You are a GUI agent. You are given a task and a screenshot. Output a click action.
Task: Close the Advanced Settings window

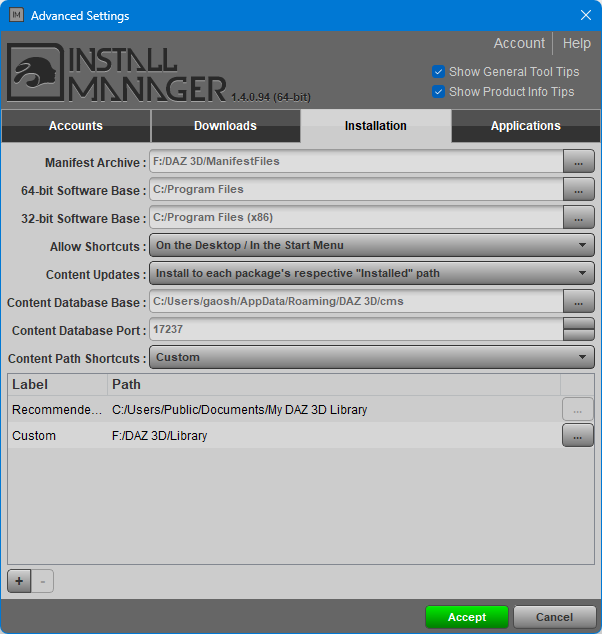pyautogui.click(x=586, y=15)
